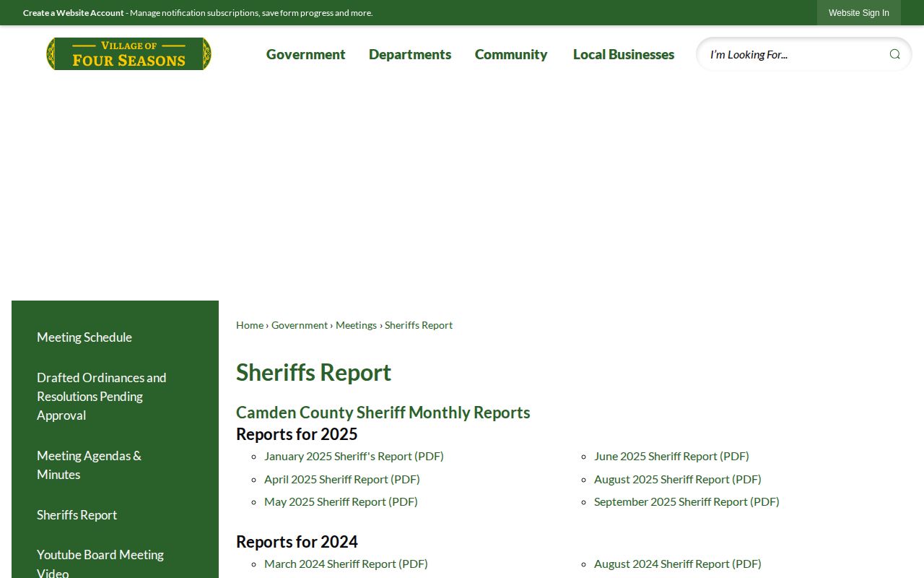The width and height of the screenshot is (924, 578).
Task: Click the Reports for 2024 heading
Action: [x=297, y=542]
